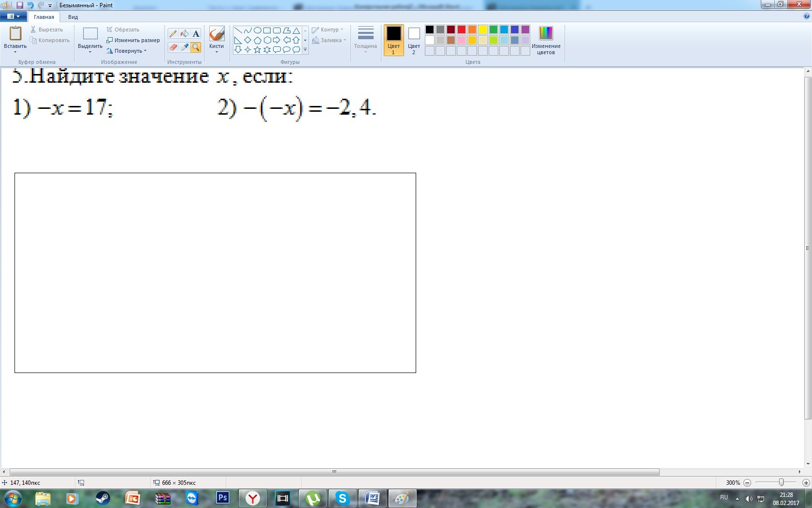Expand the Контур outline options
Viewport: 812px width, 508px height.
[x=328, y=30]
